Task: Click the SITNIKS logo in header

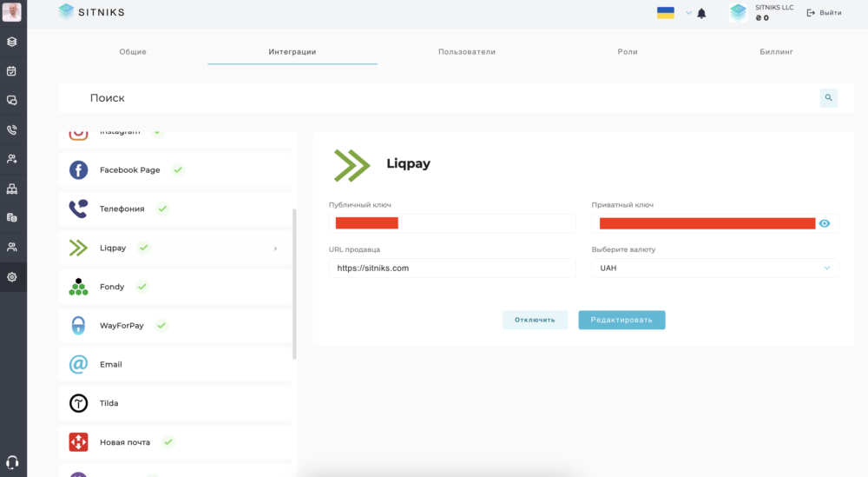Action: tap(92, 12)
